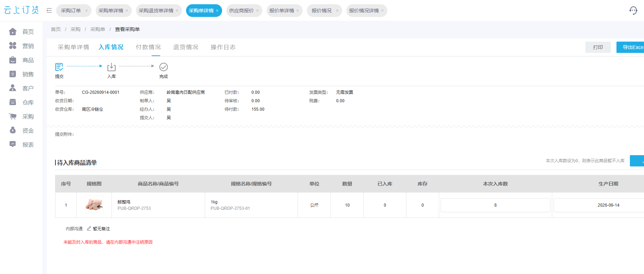Open the 付款情况 sub tab
Viewport: 644px width, 274px height.
point(148,47)
